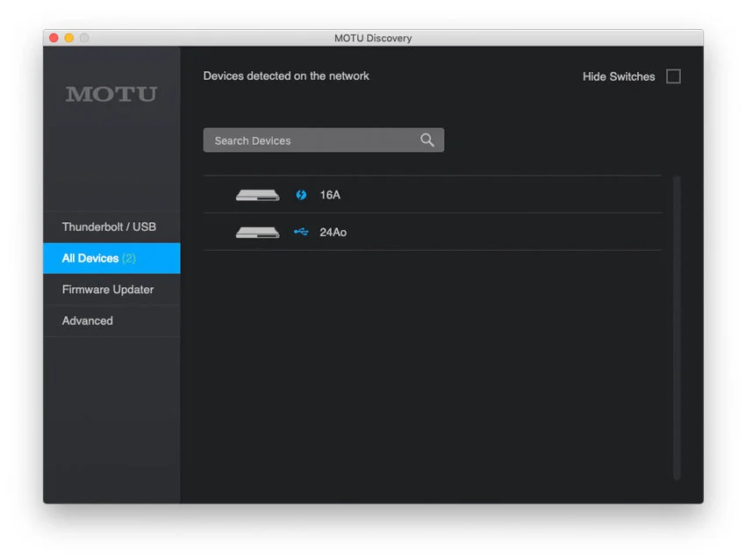Click the Thunderbolt icon beside 16A
Image resolution: width=746 pixels, height=560 pixels.
coord(301,195)
